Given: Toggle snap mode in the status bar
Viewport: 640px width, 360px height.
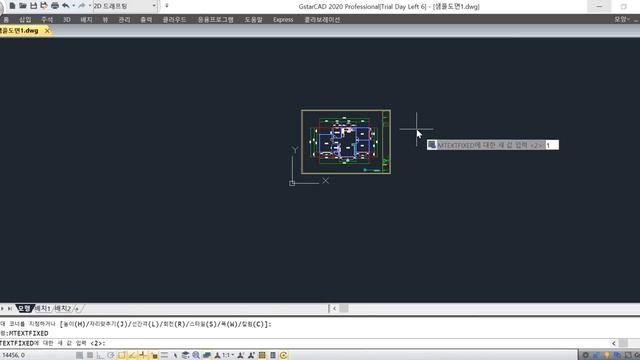Looking at the screenshot, I should point(79,355).
